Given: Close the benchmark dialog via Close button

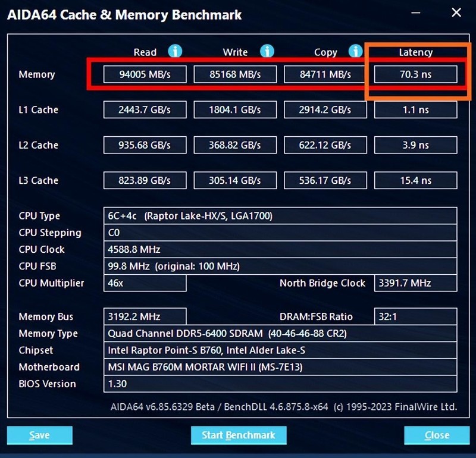Looking at the screenshot, I should 436,435.
